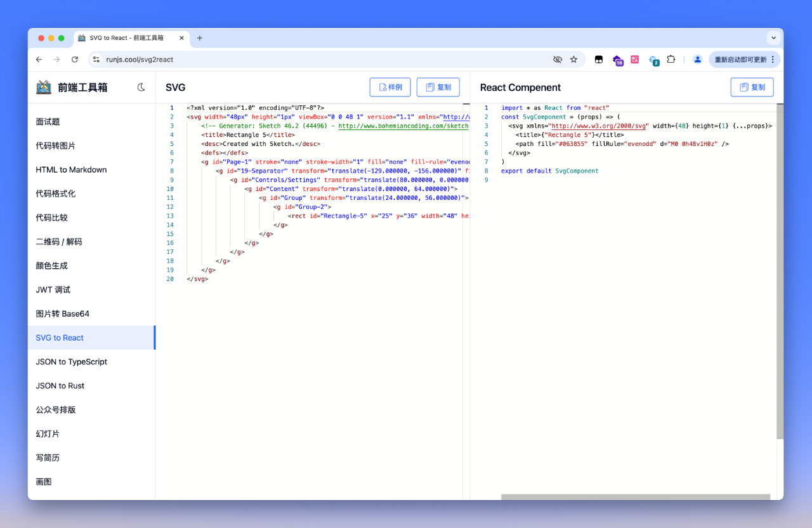Screen dimensions: 812x528
Task: Click the React panel vertical scrollbar
Action: [x=780, y=271]
